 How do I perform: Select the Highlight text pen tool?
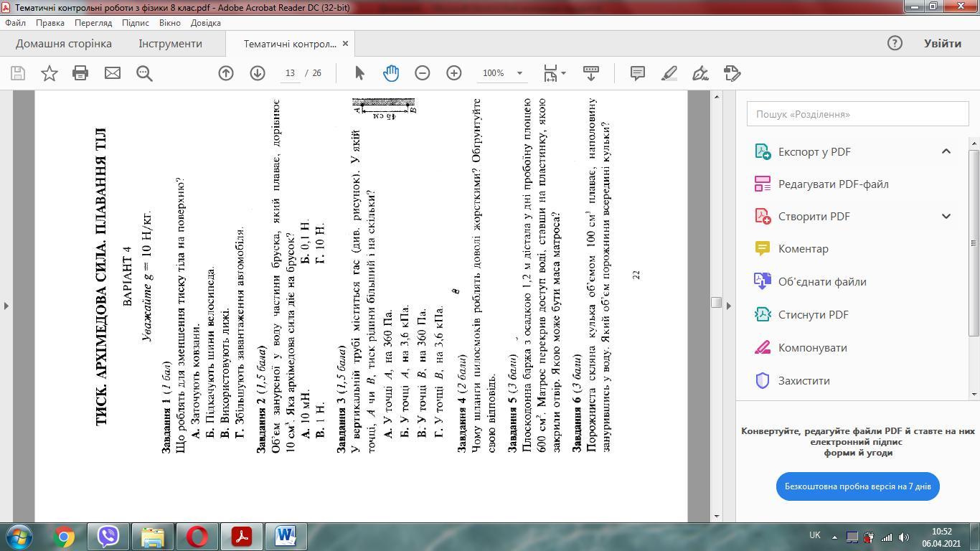click(669, 73)
